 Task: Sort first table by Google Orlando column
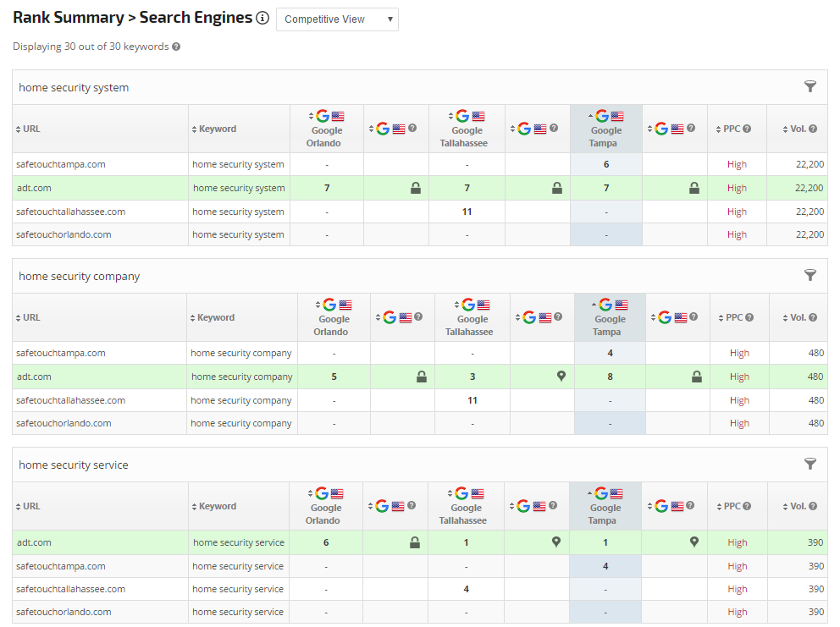(326, 124)
